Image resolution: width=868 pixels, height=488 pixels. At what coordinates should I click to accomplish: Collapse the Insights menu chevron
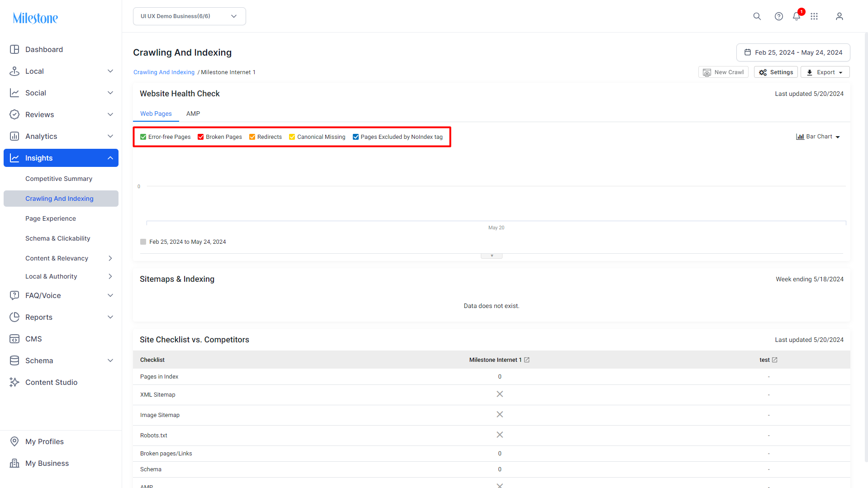tap(110, 158)
